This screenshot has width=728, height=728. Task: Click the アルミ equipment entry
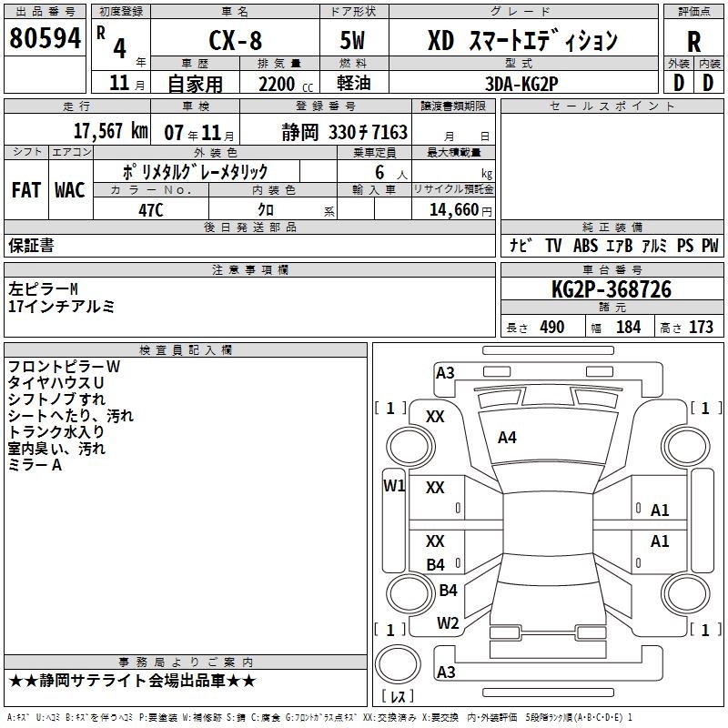click(x=654, y=246)
